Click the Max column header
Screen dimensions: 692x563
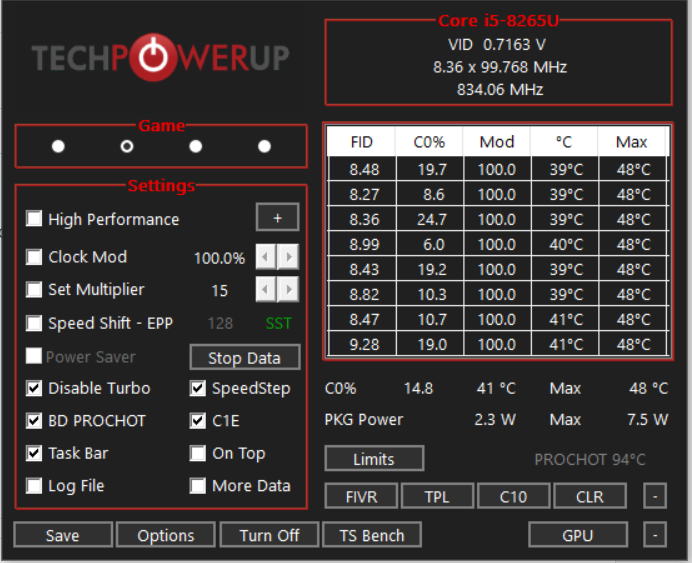pos(632,142)
